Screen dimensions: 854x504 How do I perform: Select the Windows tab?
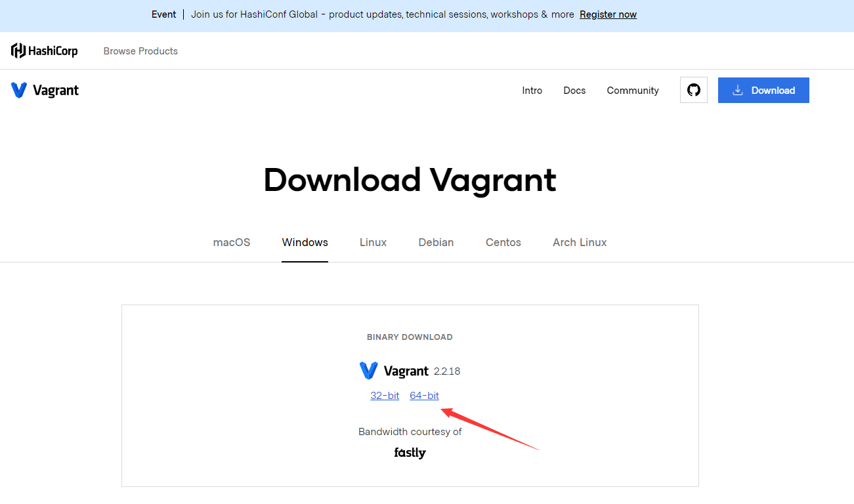click(305, 242)
